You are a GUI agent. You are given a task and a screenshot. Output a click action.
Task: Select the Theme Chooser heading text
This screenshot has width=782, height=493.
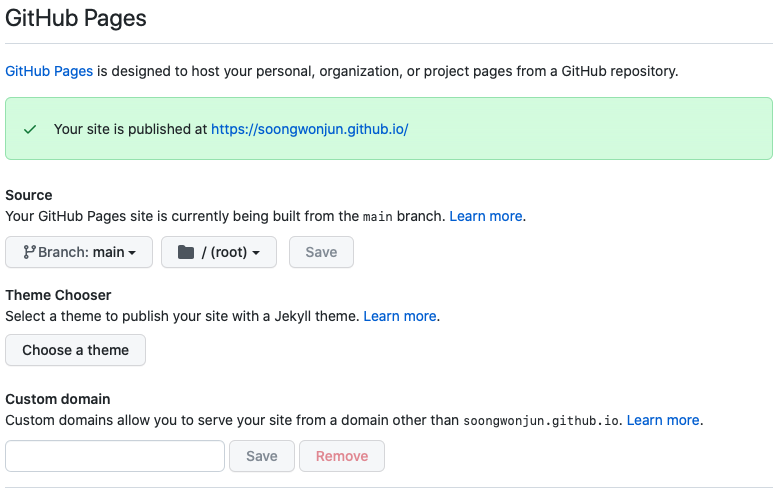(x=58, y=295)
